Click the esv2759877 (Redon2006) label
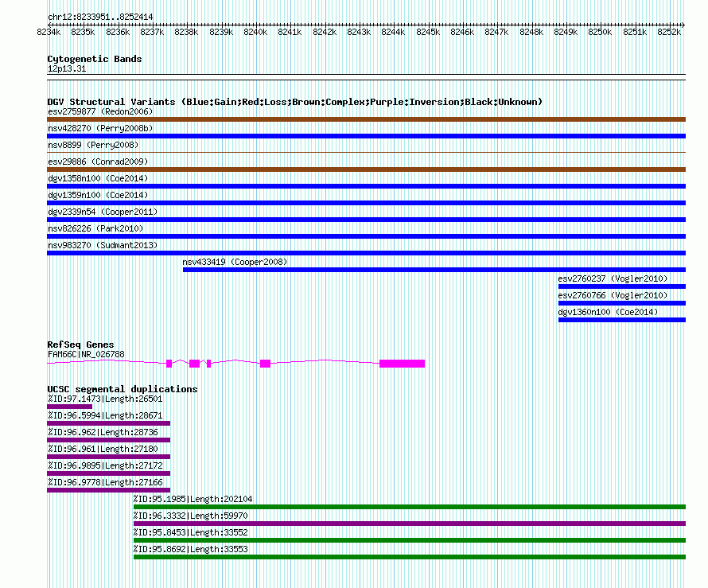The height and width of the screenshot is (588, 708). 100,111
